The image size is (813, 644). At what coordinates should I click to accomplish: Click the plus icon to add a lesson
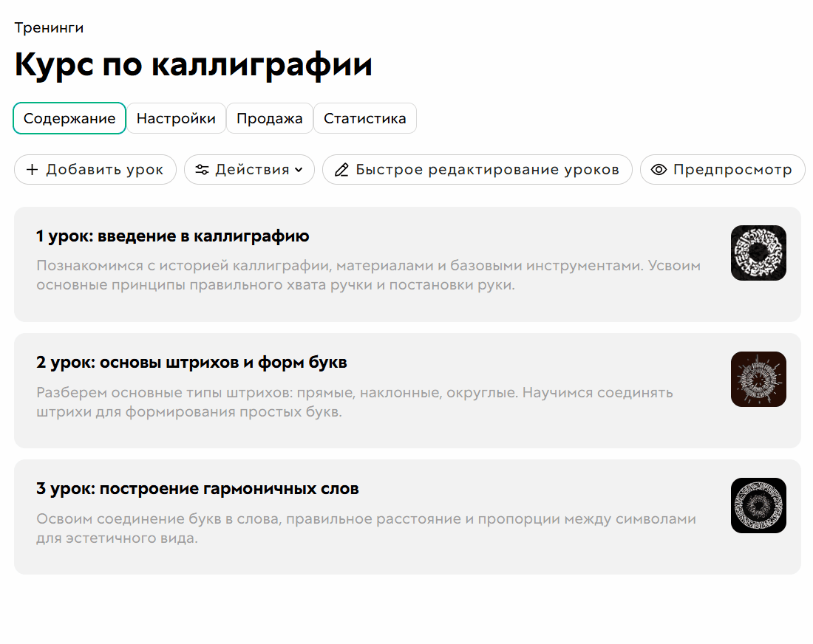coord(33,169)
